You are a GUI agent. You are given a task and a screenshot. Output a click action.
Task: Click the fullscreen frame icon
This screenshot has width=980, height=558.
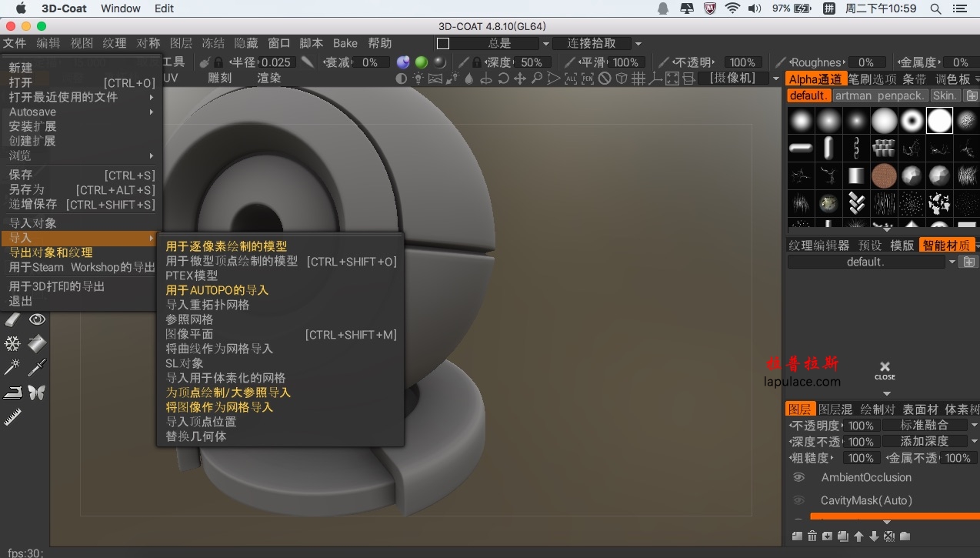(672, 79)
